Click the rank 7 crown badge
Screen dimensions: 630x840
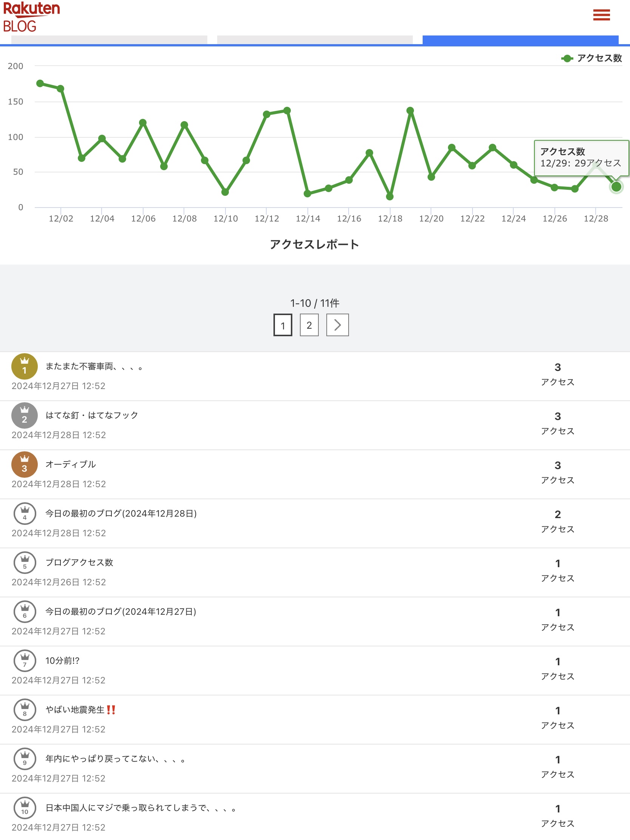tap(25, 661)
